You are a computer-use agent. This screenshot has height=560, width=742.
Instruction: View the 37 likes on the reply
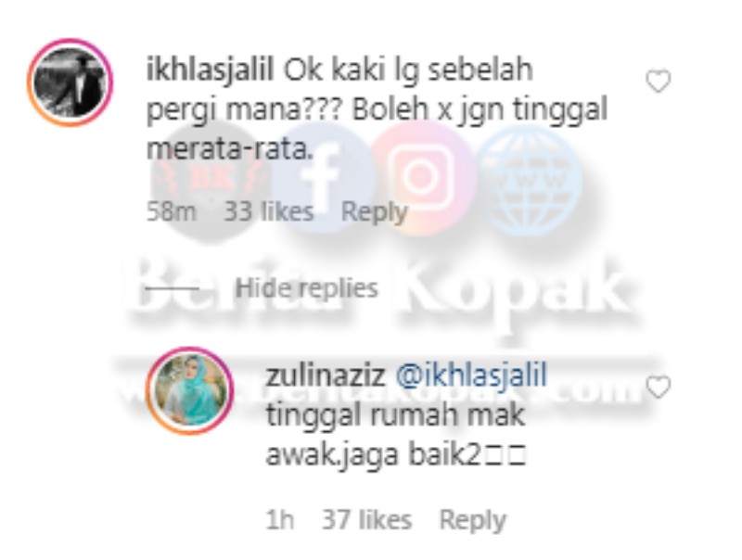click(x=366, y=520)
